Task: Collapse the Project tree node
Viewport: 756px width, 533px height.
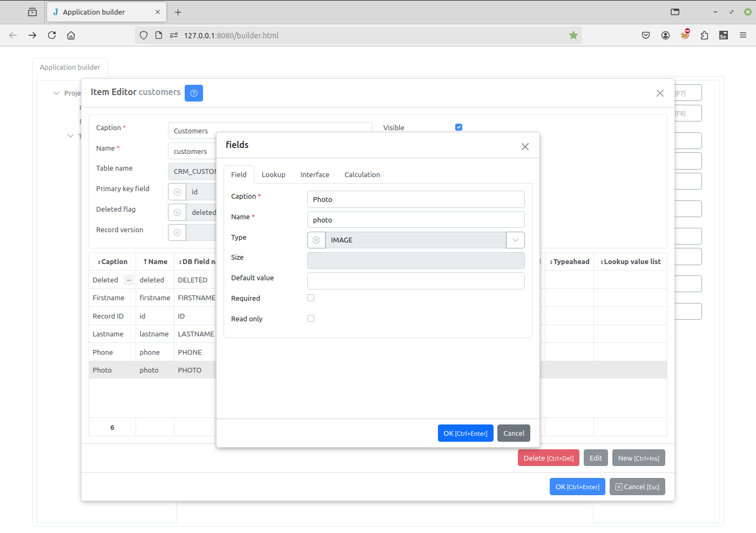Action: (x=56, y=93)
